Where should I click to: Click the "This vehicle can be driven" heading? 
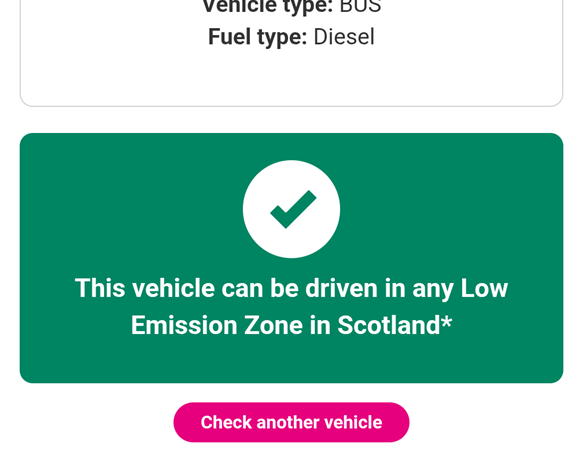pos(292,306)
